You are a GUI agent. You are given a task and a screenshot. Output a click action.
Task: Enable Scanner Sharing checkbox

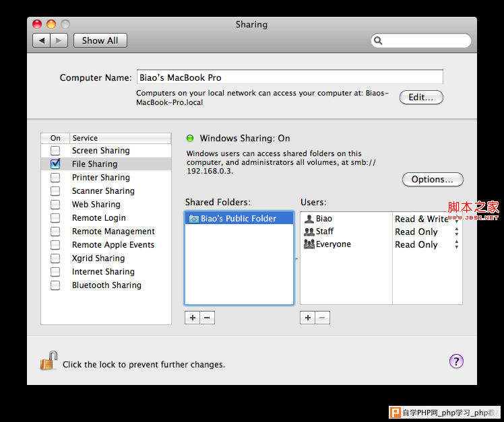click(x=55, y=190)
